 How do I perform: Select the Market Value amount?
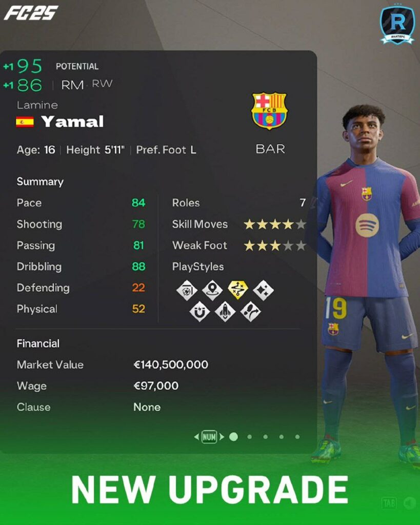171,365
